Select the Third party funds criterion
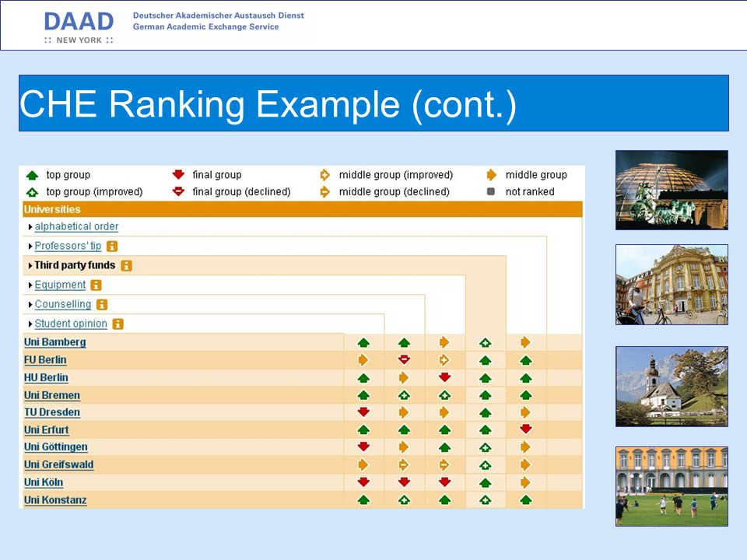Image resolution: width=747 pixels, height=560 pixels. pyautogui.click(x=75, y=265)
